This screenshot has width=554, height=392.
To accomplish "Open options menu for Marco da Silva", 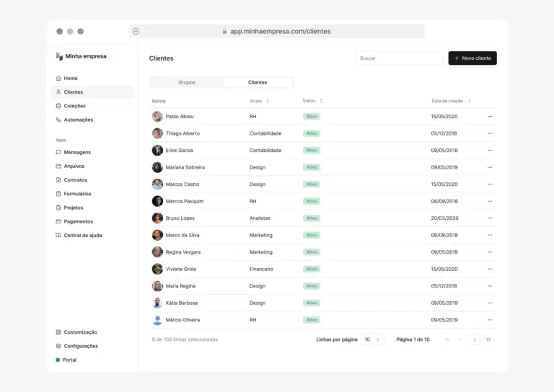I will pos(490,235).
